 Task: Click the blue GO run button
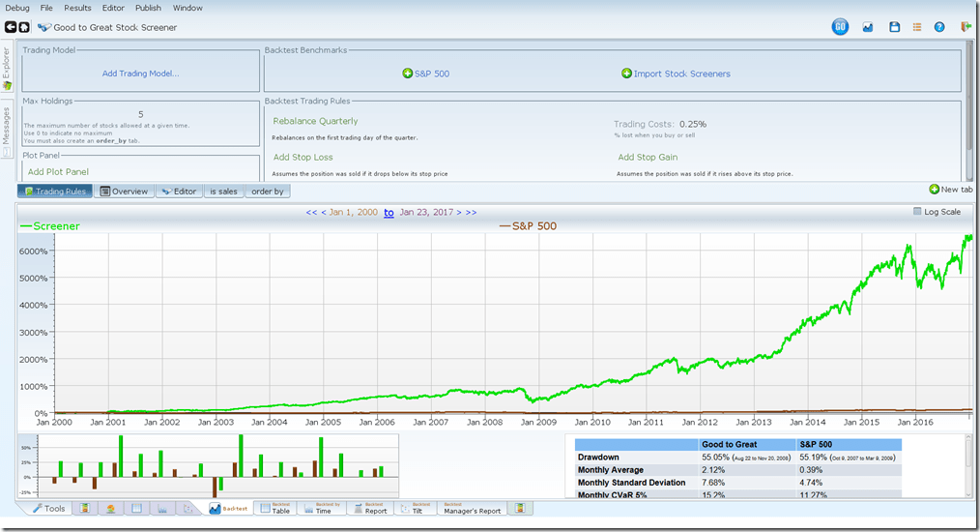pyautogui.click(x=840, y=27)
